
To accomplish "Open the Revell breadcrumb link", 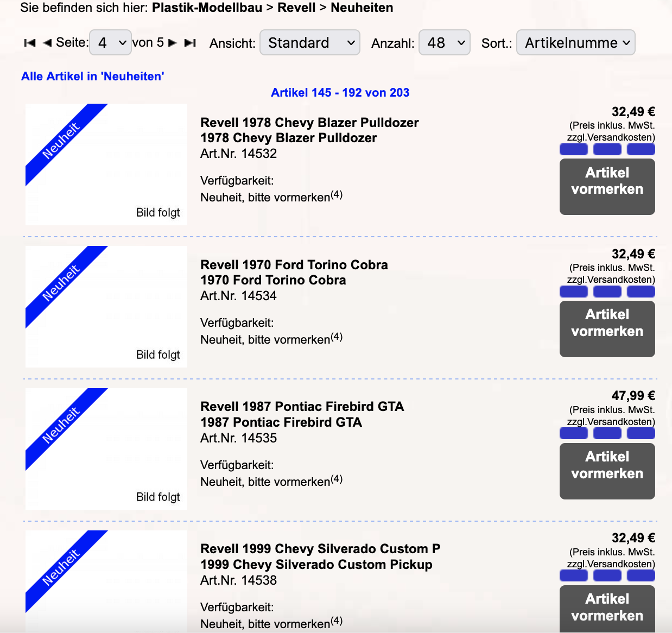I will 296,8.
